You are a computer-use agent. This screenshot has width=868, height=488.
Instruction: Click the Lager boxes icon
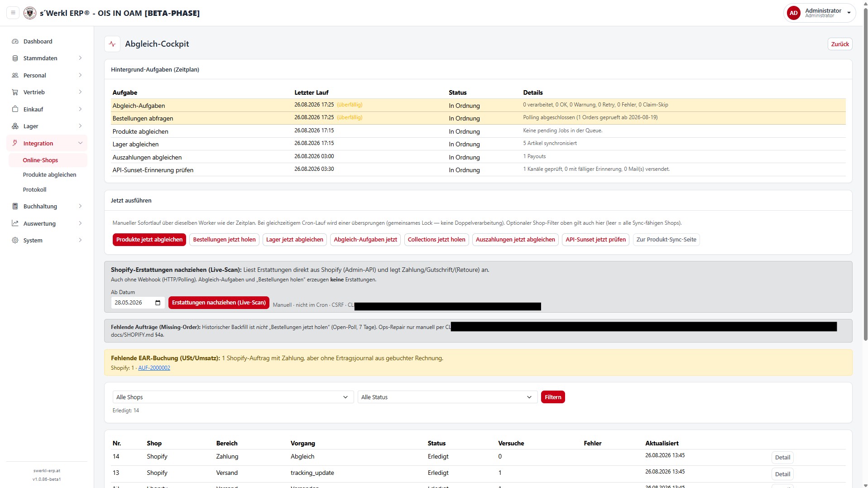click(15, 126)
